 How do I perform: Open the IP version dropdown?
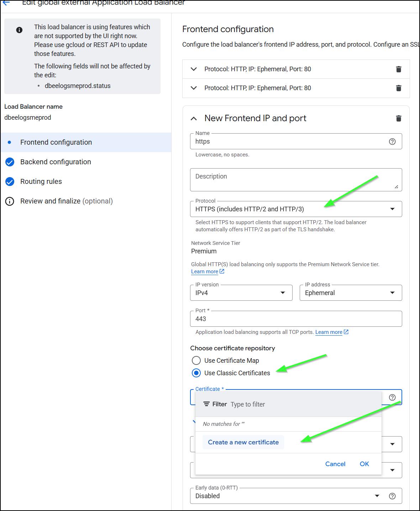coord(241,293)
